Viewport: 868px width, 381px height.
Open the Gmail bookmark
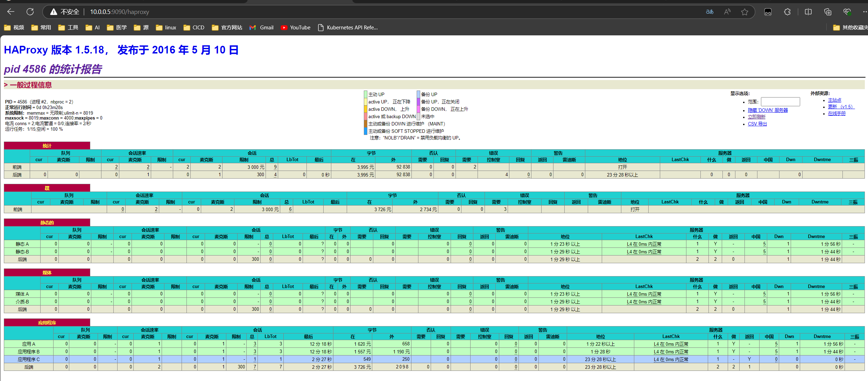tap(261, 28)
